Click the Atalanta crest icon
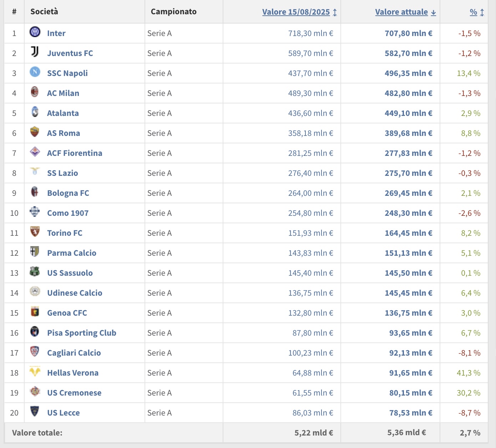The width and height of the screenshot is (496, 448). 35,112
